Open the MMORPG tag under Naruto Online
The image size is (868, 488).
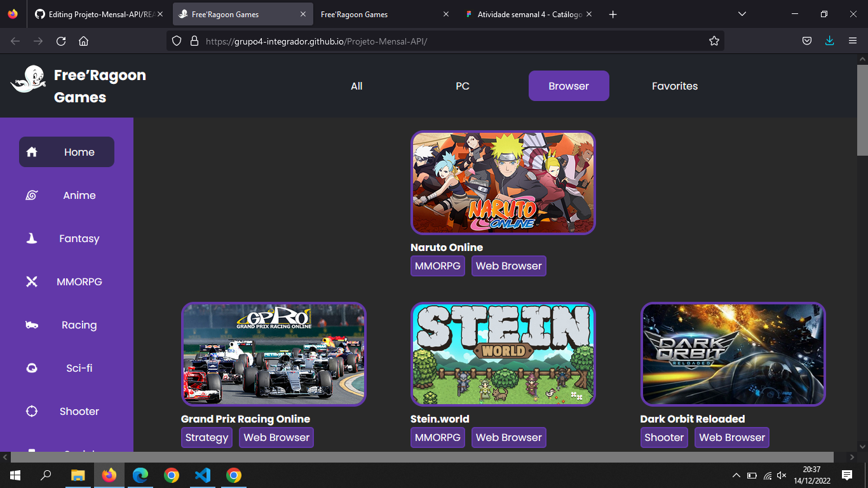point(437,266)
